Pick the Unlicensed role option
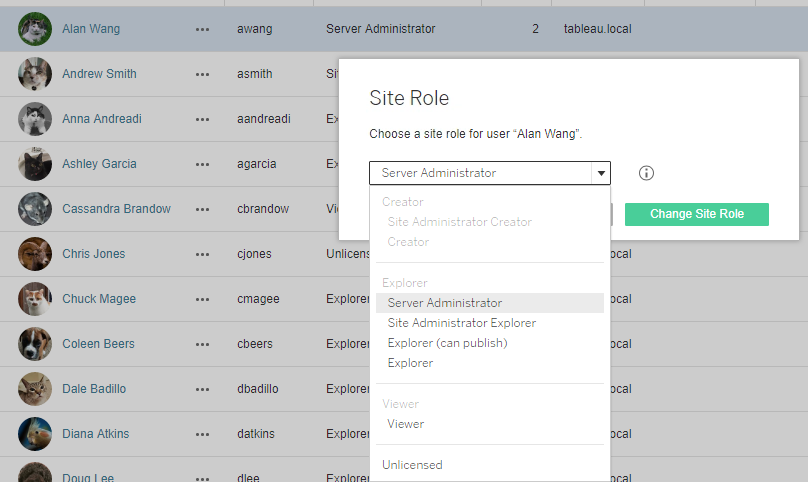This screenshot has width=808, height=482. (412, 464)
